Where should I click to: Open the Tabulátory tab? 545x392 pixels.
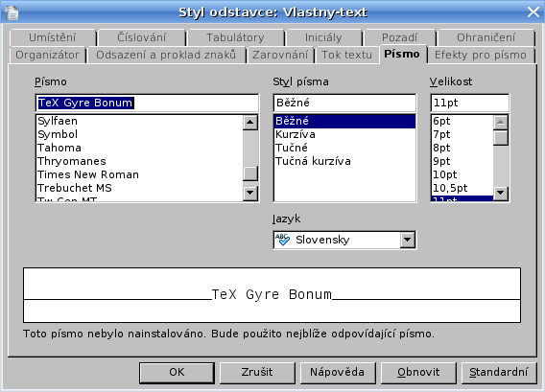(x=235, y=37)
